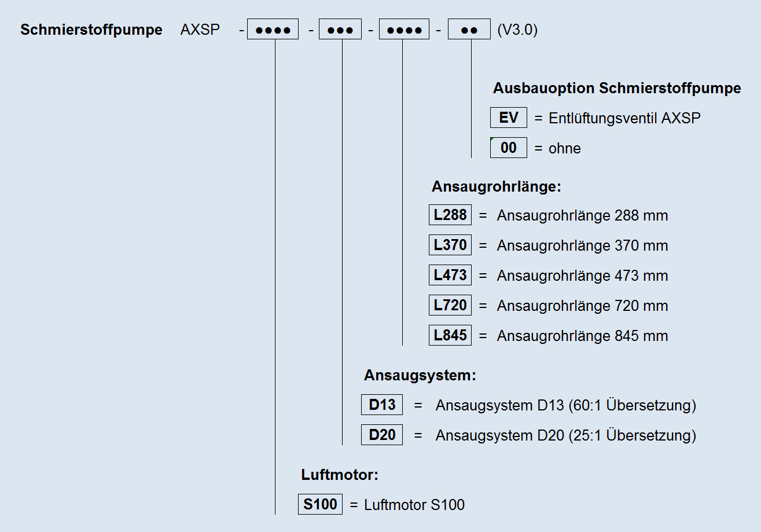Click the Ansaugrohrlänge: heading
This screenshot has width=761, height=532.
(x=497, y=187)
